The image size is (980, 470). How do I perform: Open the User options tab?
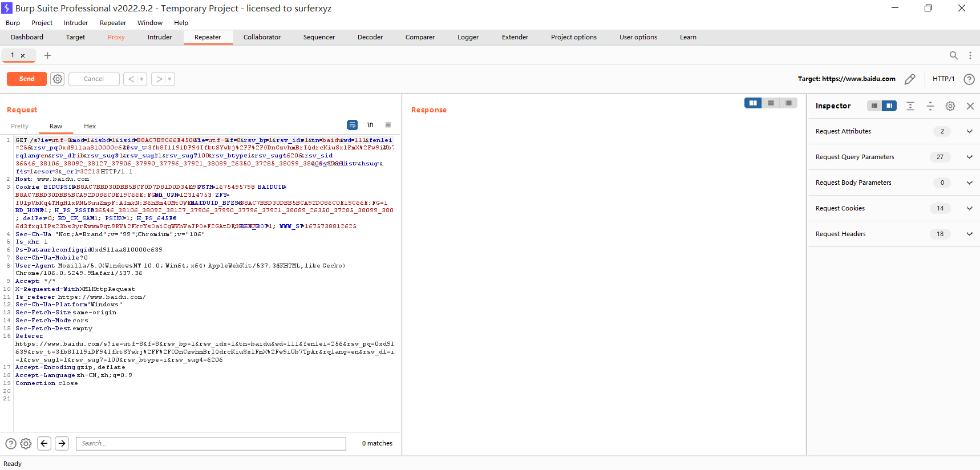(638, 37)
